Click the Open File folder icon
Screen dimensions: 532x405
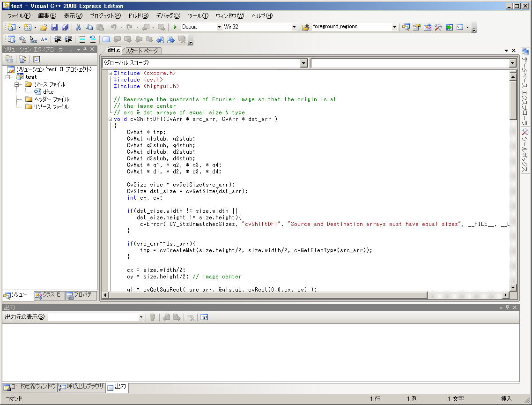(x=44, y=27)
